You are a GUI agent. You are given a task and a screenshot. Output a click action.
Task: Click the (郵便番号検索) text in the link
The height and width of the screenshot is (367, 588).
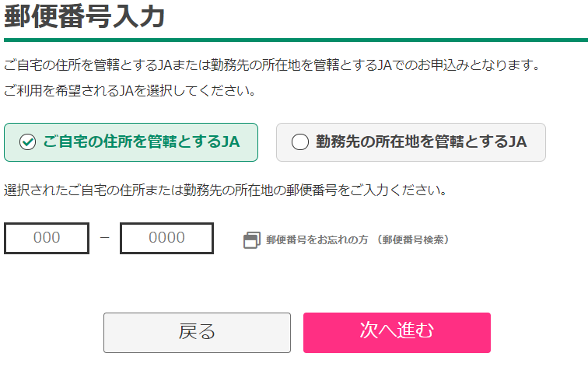click(413, 240)
